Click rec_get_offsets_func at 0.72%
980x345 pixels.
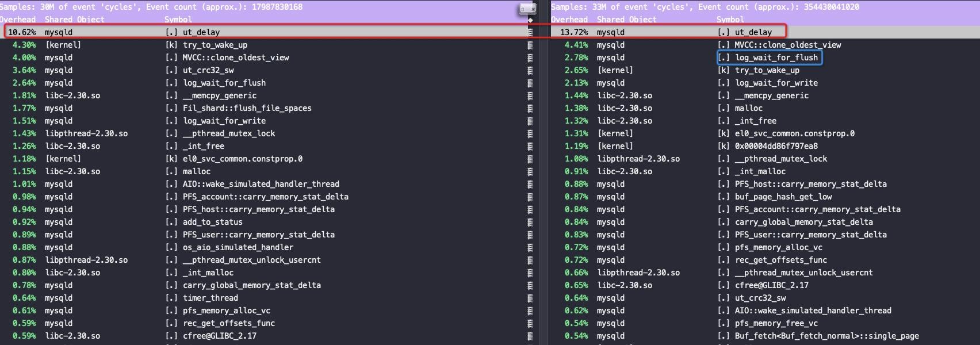[x=781, y=260]
